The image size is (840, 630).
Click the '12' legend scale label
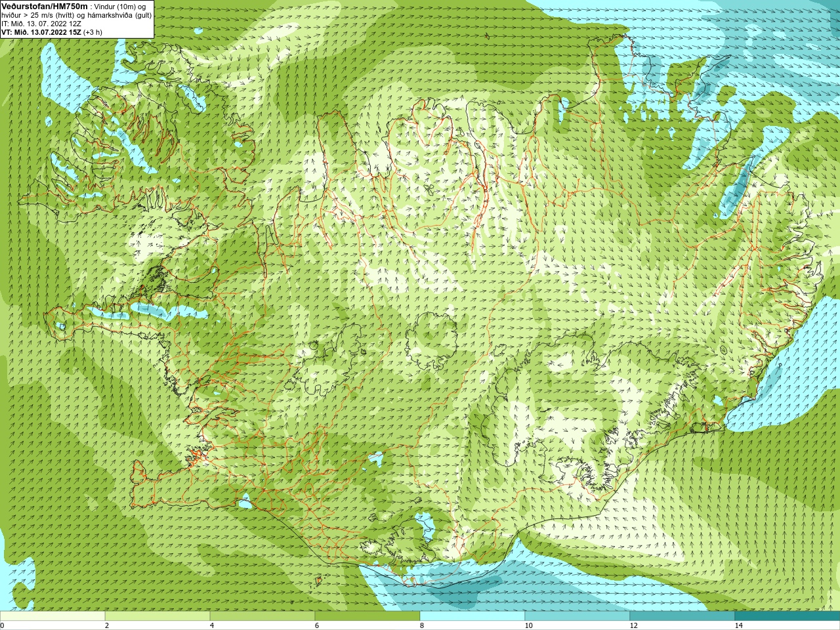click(x=634, y=625)
